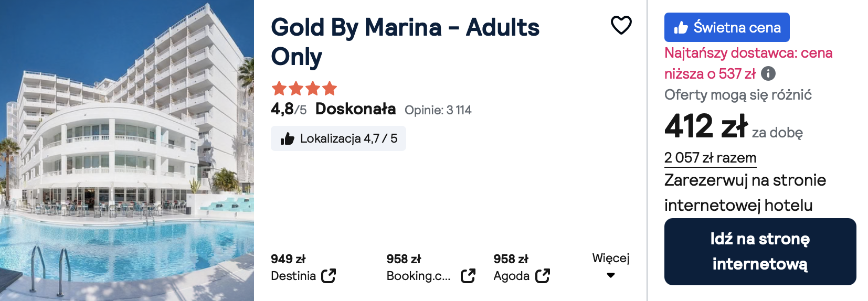Select the 949 zł Destinia offer

pyautogui.click(x=303, y=267)
